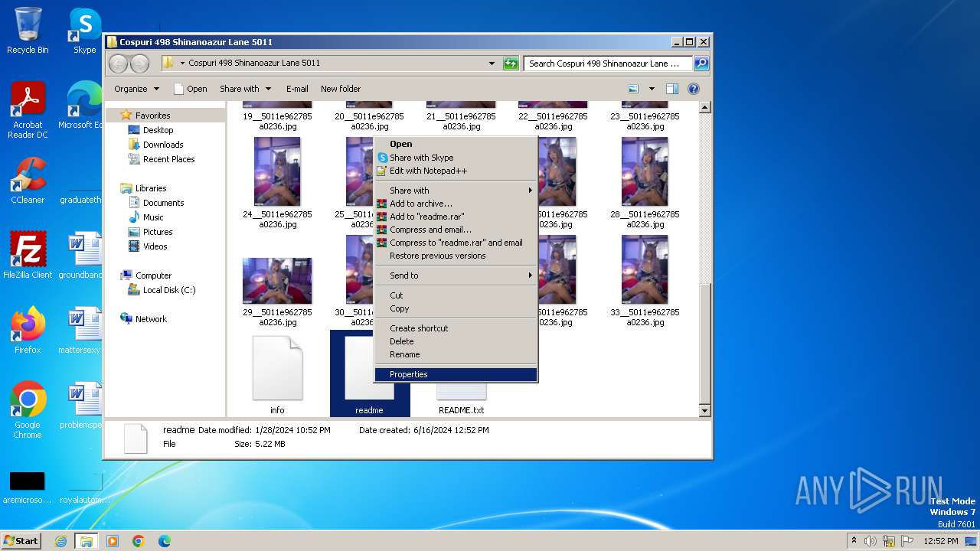Image resolution: width=980 pixels, height=551 pixels.
Task: Choose Cut in the context menu
Action: point(456,295)
